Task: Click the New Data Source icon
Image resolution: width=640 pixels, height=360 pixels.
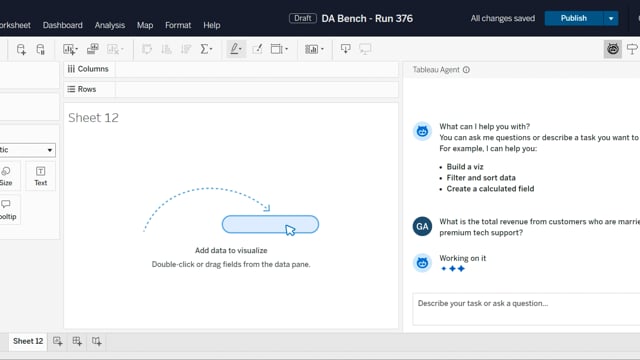Action: click(x=21, y=49)
